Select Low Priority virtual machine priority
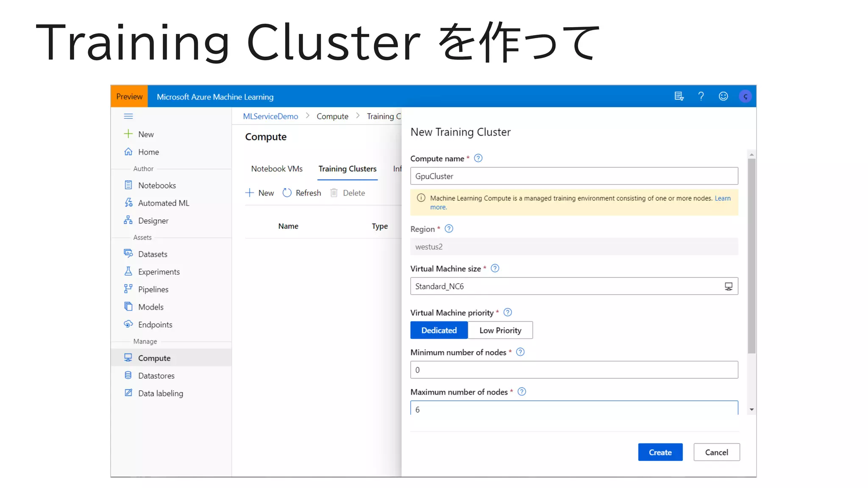This screenshot has width=868, height=488. [501, 330]
